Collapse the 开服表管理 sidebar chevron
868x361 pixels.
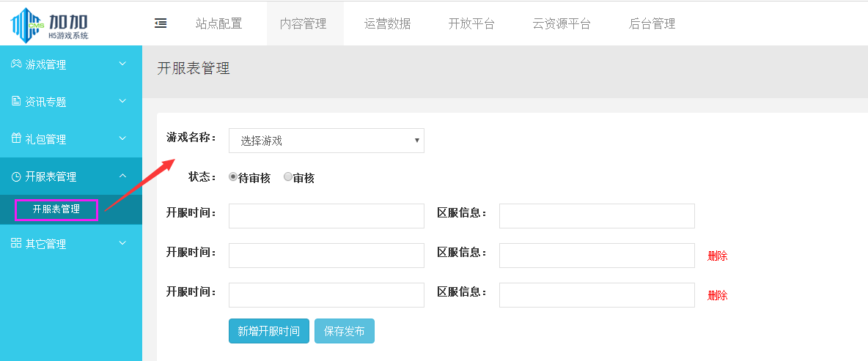122,176
